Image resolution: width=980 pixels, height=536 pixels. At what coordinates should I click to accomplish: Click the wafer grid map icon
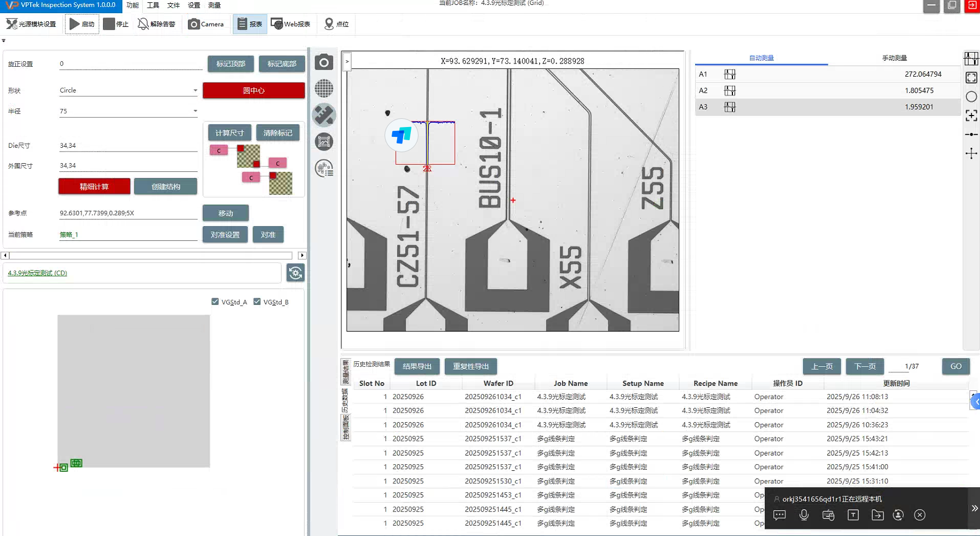(324, 88)
